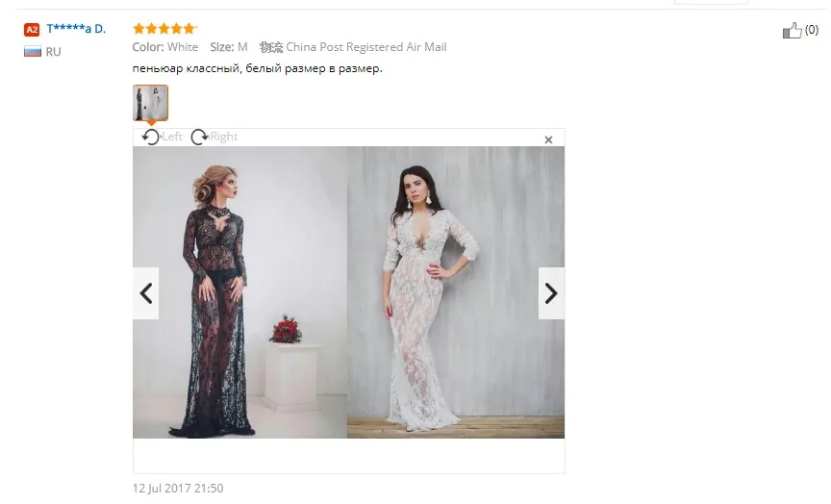
Task: Click the thumbs-up helpful icon
Action: pos(792,30)
